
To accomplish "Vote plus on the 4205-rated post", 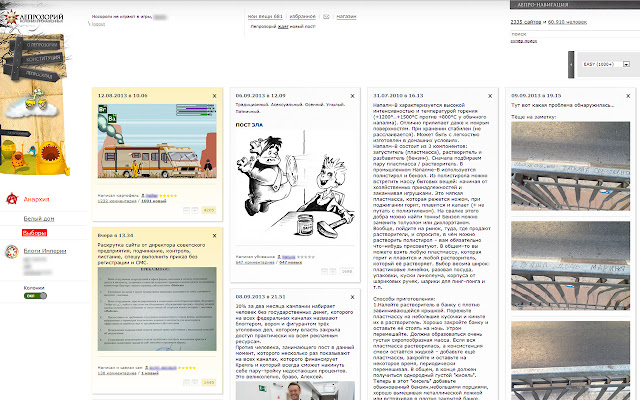I will 195,210.
